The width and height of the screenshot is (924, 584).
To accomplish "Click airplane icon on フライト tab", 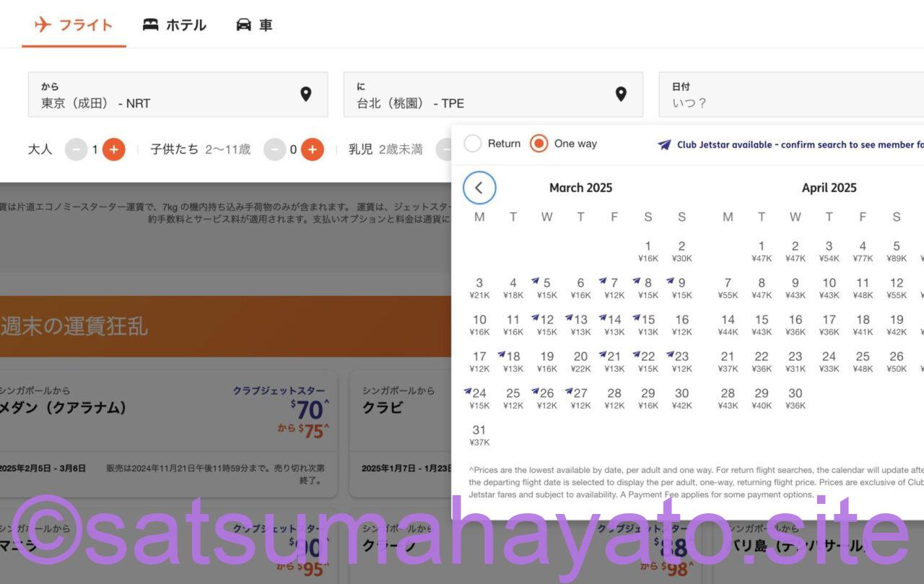I will click(x=43, y=25).
